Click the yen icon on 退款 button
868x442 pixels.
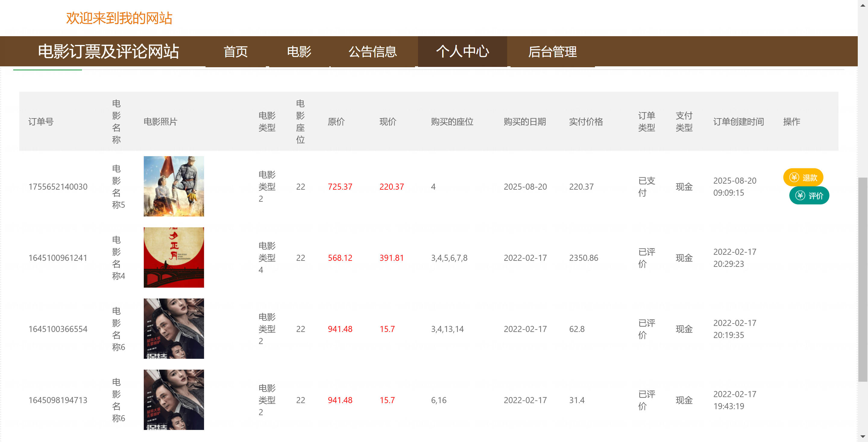click(x=794, y=177)
